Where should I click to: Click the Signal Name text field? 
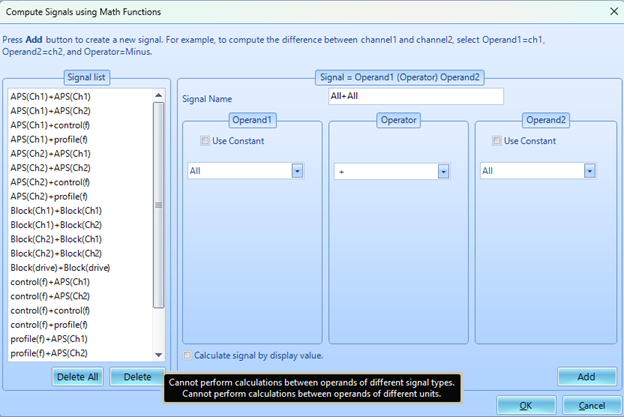point(415,97)
